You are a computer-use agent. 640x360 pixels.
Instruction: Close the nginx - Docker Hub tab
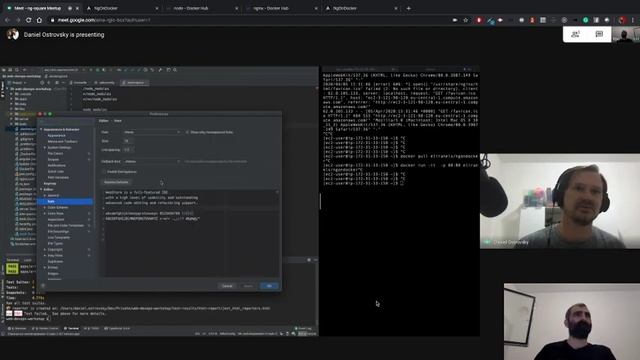pos(316,8)
